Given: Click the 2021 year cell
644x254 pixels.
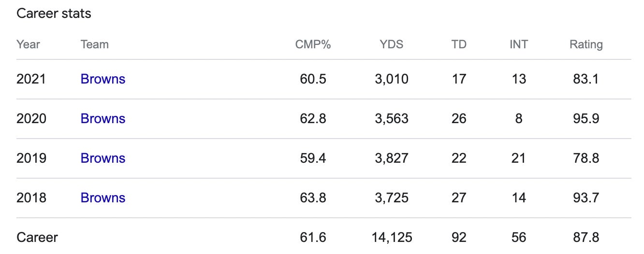Looking at the screenshot, I should point(31,79).
